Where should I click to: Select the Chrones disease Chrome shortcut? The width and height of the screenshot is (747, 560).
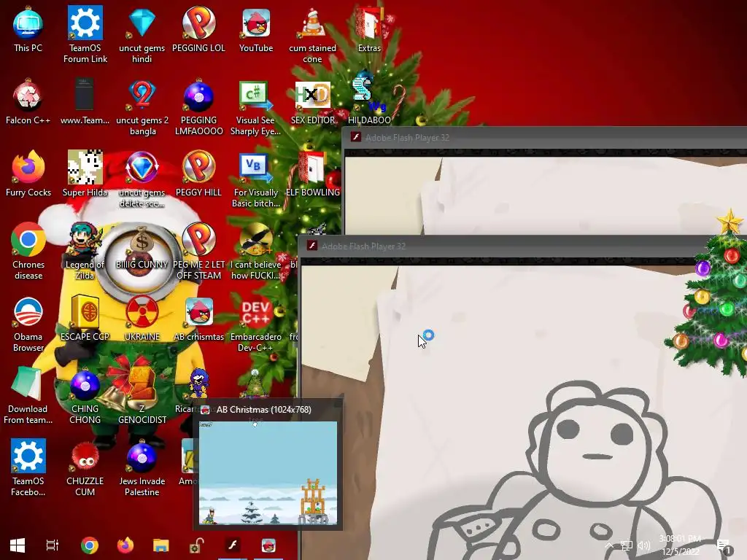tap(28, 252)
